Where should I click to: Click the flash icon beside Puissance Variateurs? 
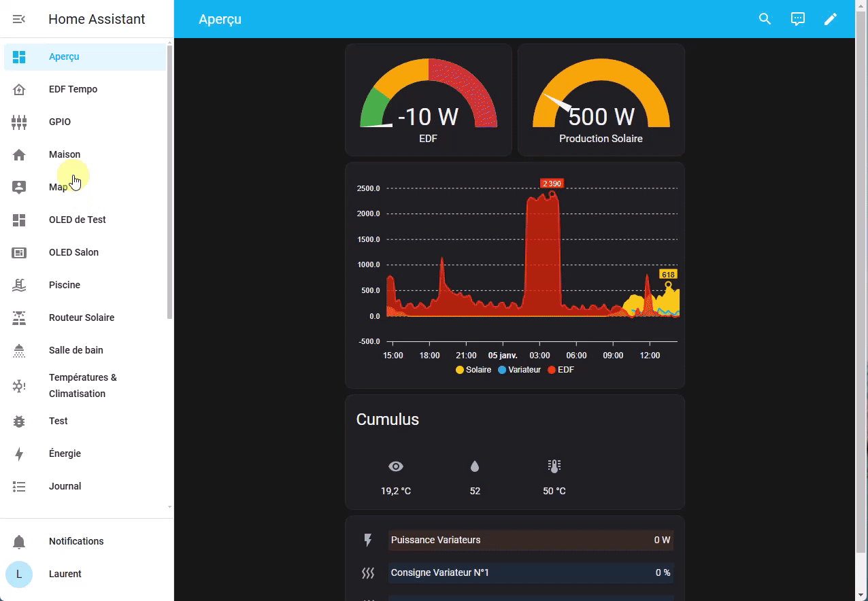tap(368, 540)
